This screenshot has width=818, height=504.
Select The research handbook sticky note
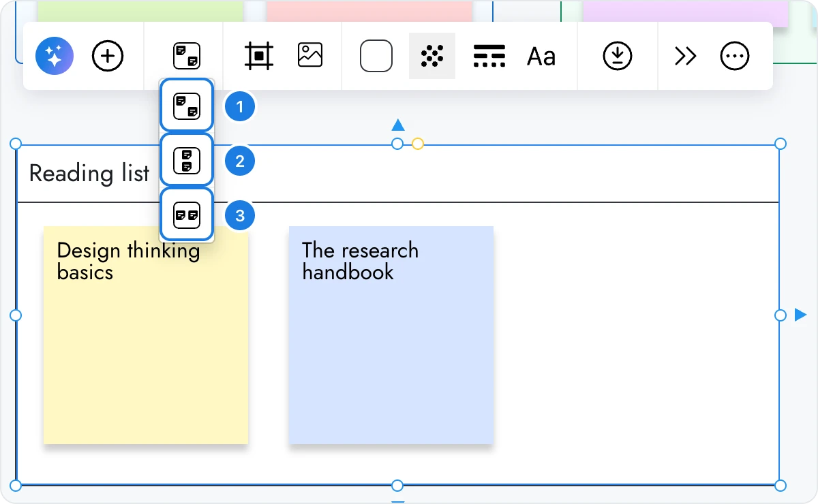click(391, 335)
